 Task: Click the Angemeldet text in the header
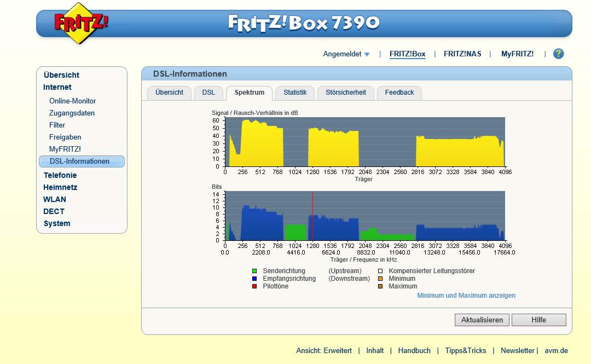coord(342,54)
